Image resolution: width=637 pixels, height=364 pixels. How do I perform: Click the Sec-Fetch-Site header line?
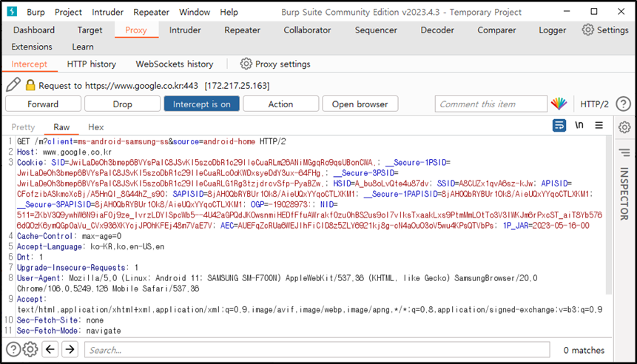coord(60,320)
